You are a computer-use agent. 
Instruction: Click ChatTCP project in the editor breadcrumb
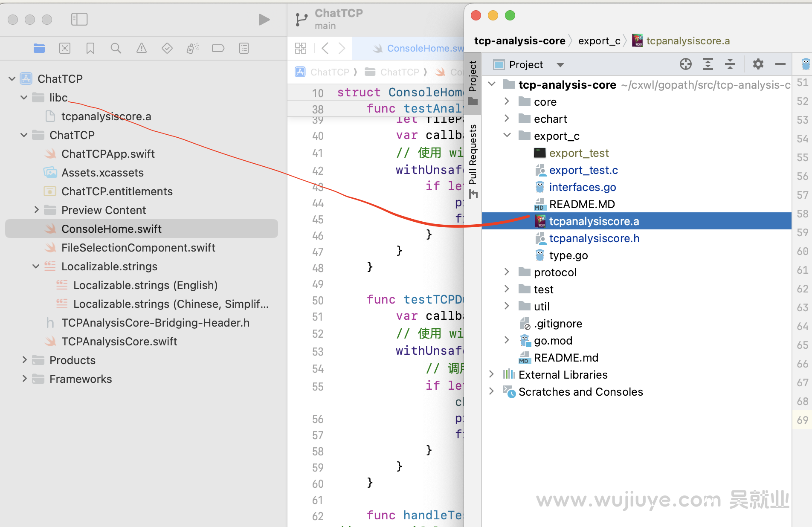point(330,72)
